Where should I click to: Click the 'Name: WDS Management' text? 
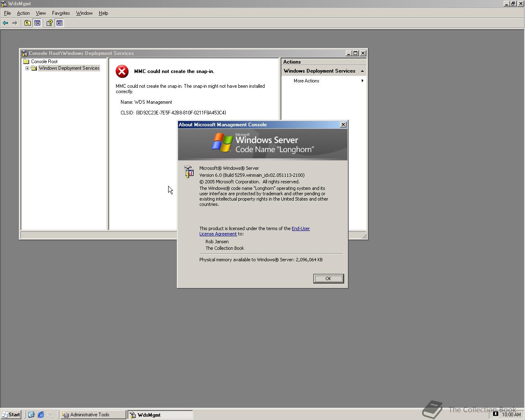(x=146, y=102)
